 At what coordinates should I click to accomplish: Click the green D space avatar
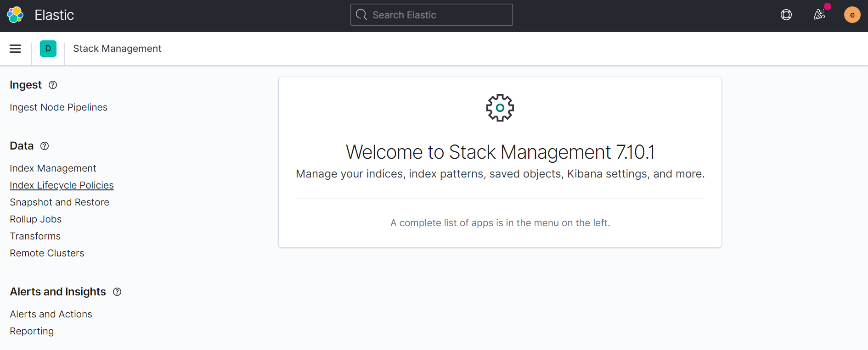pyautogui.click(x=48, y=49)
